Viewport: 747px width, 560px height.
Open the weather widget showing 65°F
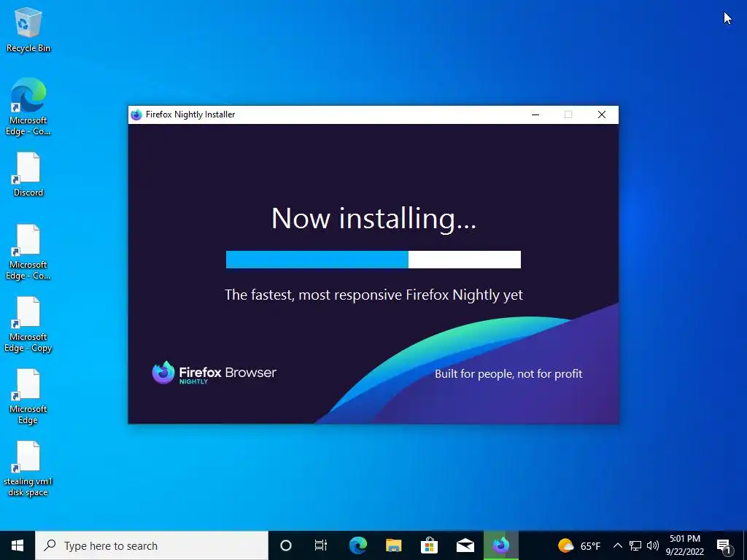579,545
